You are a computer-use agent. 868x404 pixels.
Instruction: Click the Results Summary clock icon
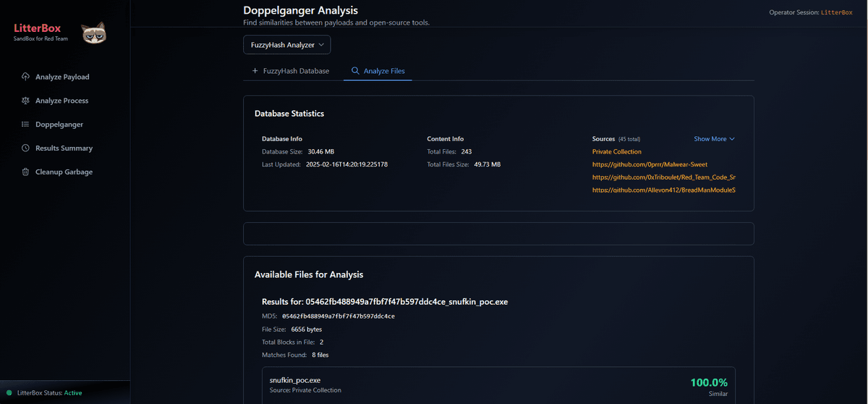(26, 148)
